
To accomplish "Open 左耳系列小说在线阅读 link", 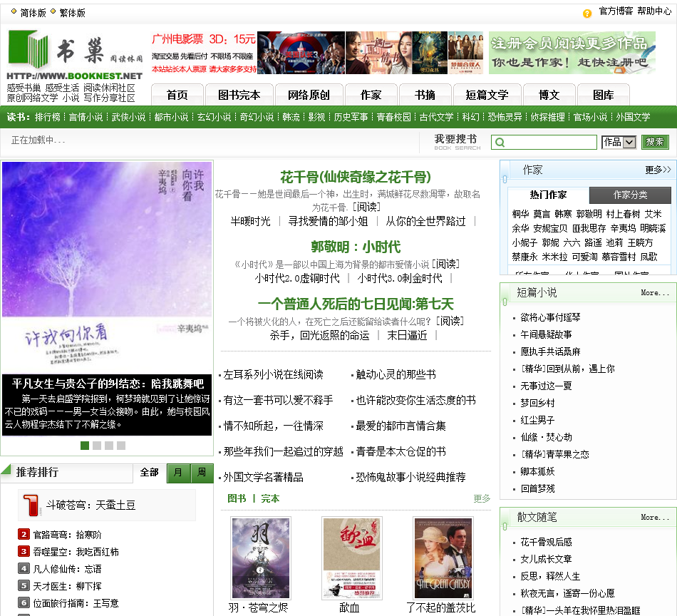I will 274,374.
